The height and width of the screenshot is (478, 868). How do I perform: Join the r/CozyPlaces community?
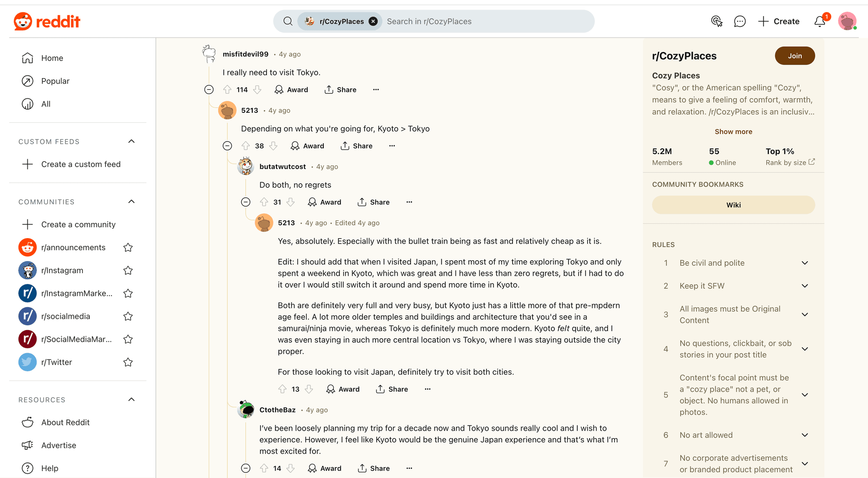pos(795,56)
